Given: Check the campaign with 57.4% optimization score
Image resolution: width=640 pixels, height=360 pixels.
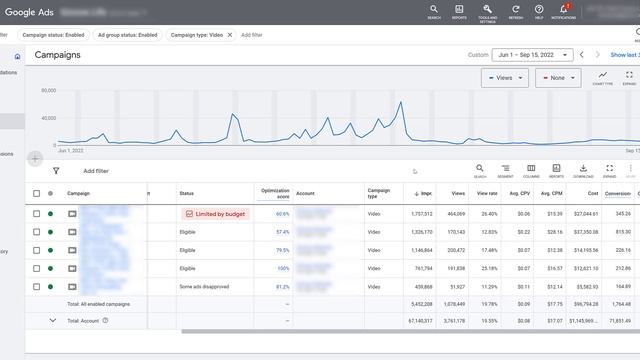Looking at the screenshot, I should 36,232.
